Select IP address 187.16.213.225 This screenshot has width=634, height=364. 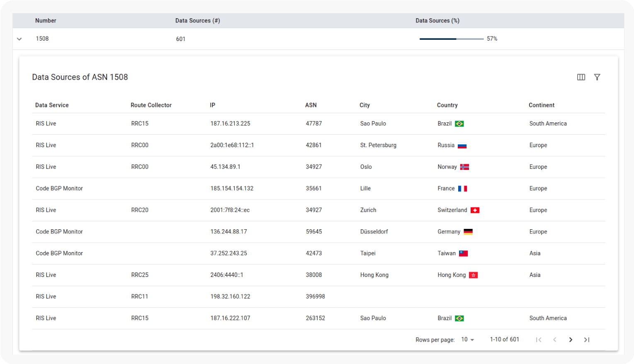pos(230,124)
